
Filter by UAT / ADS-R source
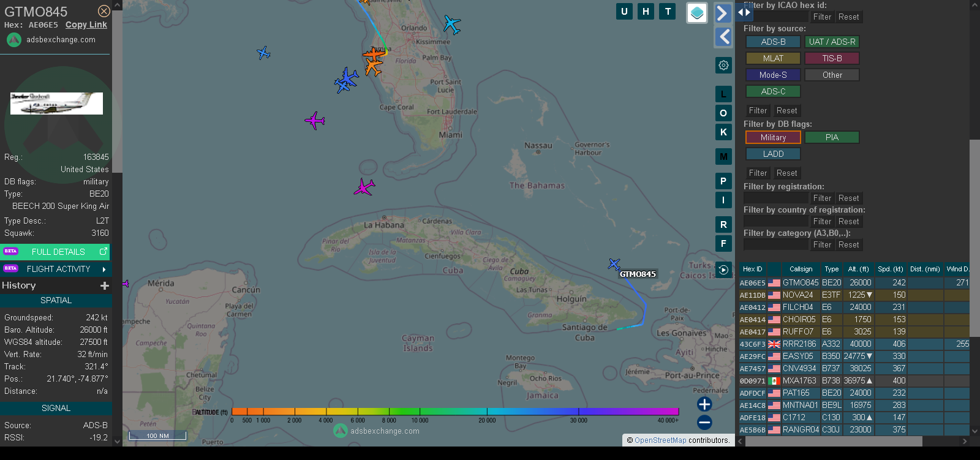click(832, 42)
